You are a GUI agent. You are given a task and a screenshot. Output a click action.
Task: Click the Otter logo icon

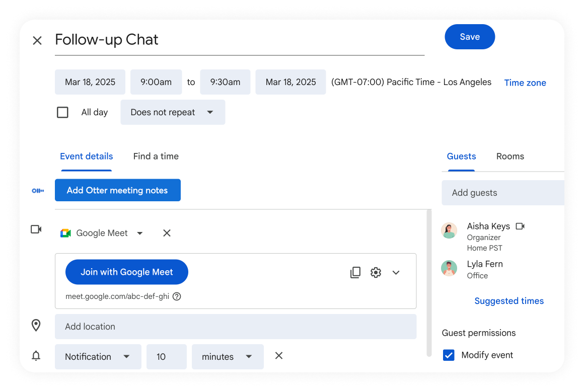38,191
